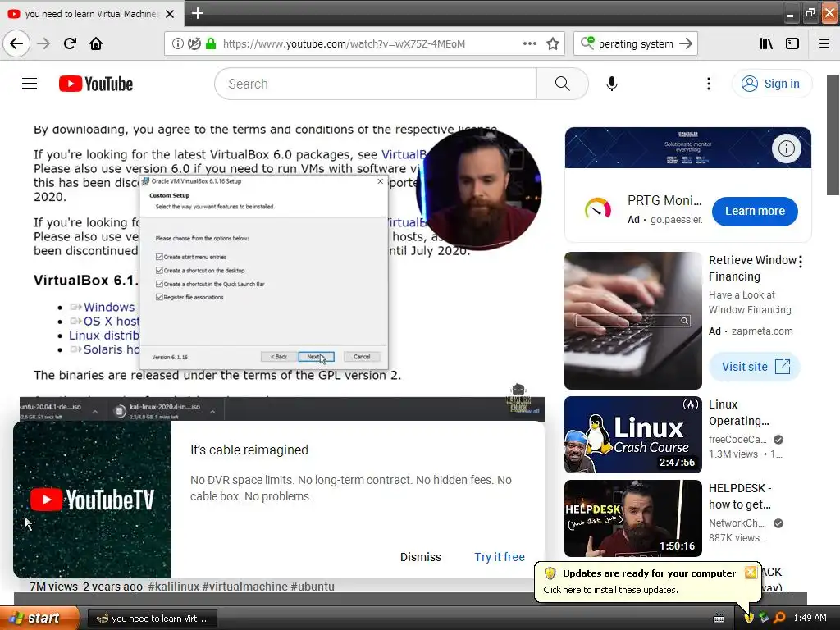Open YouTube settings three-dot menu
The width and height of the screenshot is (840, 630).
(709, 84)
